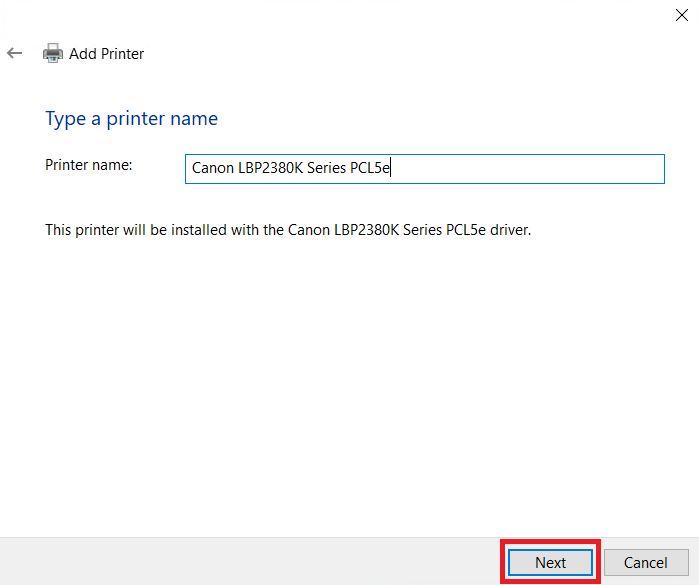The width and height of the screenshot is (699, 585).
Task: Cancel the printer installation
Action: (x=646, y=562)
